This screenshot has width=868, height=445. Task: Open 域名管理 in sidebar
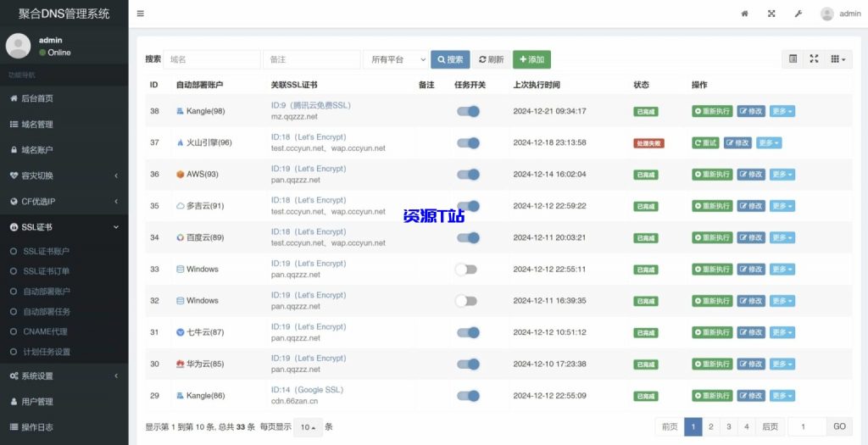click(x=64, y=125)
